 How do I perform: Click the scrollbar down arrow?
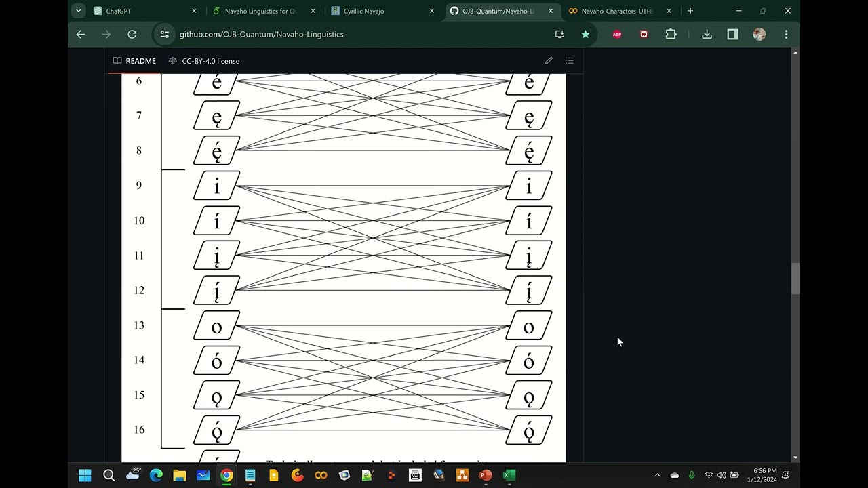click(795, 457)
